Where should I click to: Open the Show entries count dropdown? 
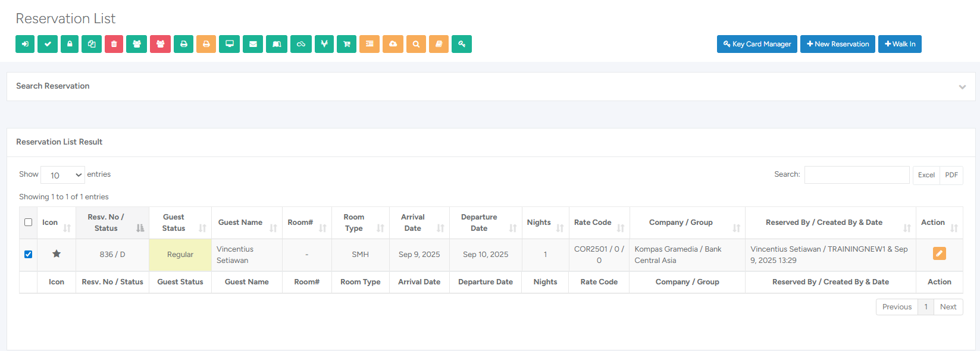point(62,175)
